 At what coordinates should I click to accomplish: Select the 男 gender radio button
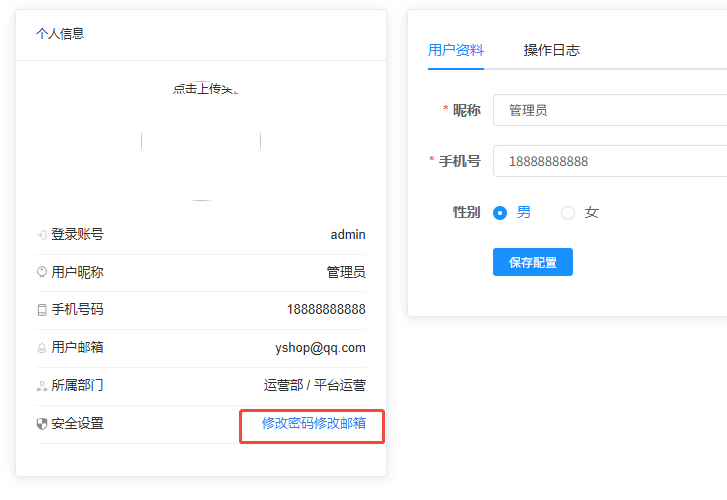[501, 213]
